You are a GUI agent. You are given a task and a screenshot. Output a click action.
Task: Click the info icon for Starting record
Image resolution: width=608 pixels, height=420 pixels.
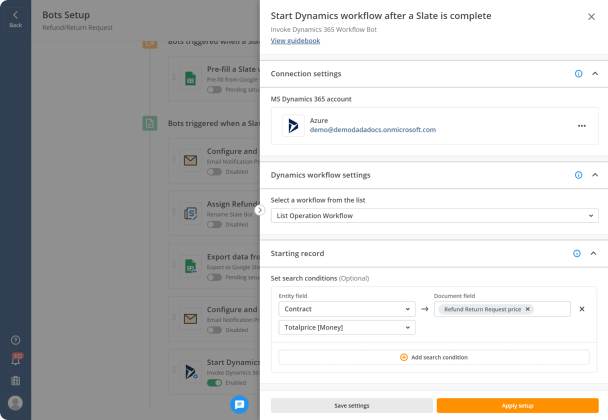(x=577, y=254)
